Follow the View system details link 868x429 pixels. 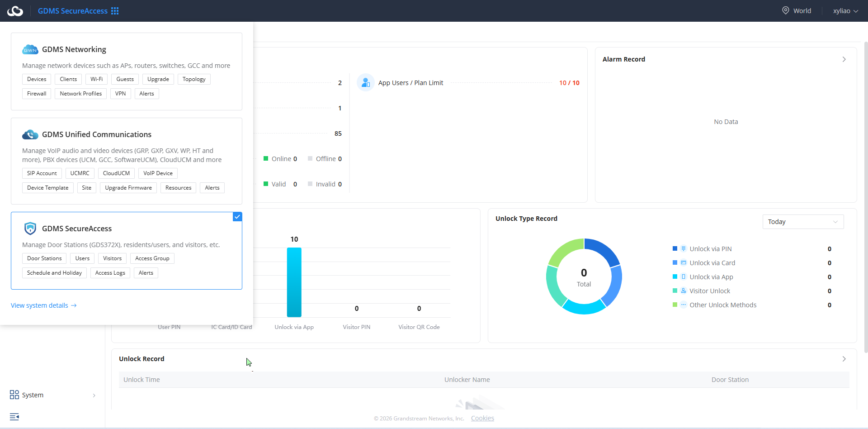tap(44, 305)
